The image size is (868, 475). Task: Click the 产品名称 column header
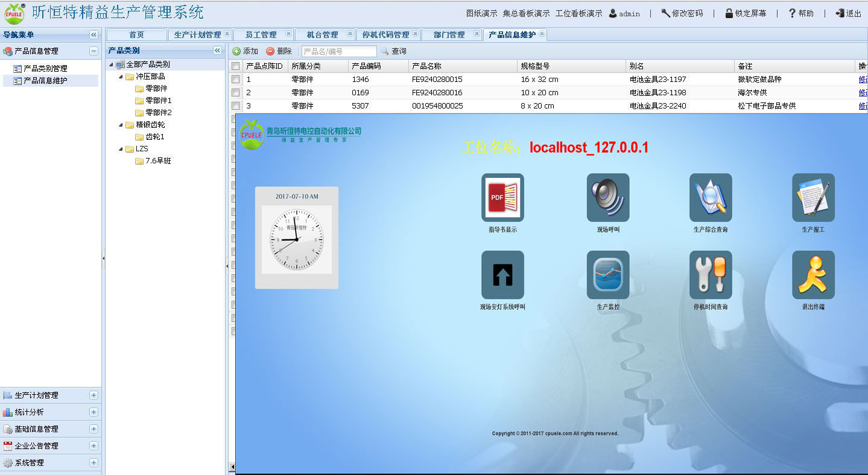tap(463, 66)
